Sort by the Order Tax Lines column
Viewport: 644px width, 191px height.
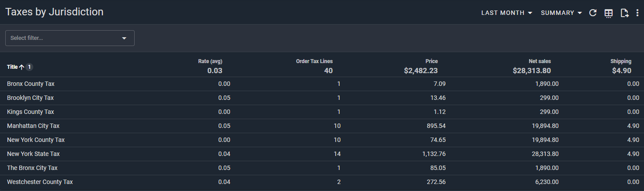point(314,61)
